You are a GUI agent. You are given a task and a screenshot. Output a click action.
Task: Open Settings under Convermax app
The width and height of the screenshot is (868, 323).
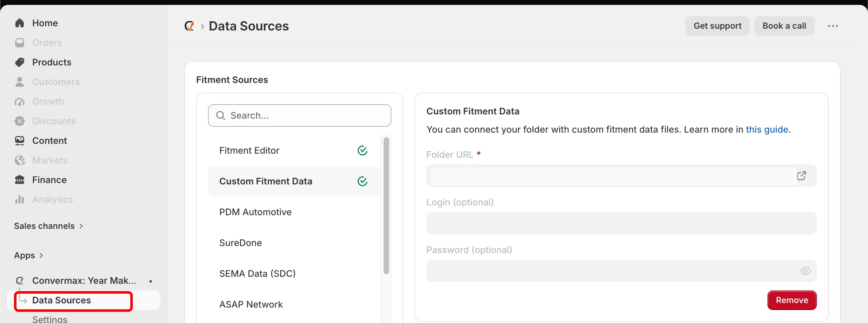[x=50, y=319]
